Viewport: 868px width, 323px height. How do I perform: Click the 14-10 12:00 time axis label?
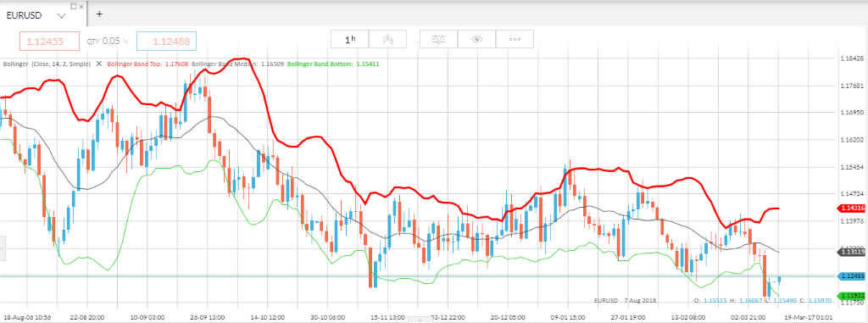268,318
